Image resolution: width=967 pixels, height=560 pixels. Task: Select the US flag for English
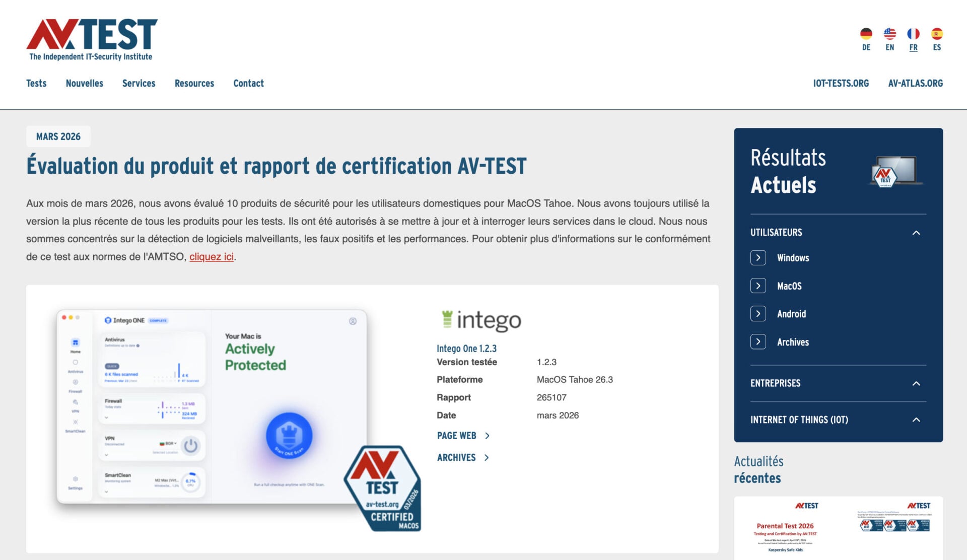(x=889, y=34)
